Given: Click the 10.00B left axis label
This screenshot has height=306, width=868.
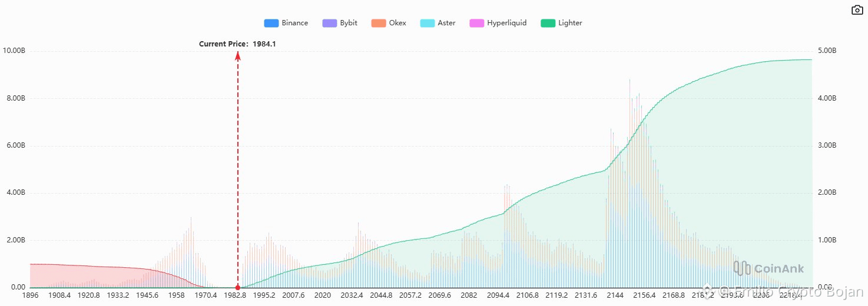Looking at the screenshot, I should tap(14, 51).
